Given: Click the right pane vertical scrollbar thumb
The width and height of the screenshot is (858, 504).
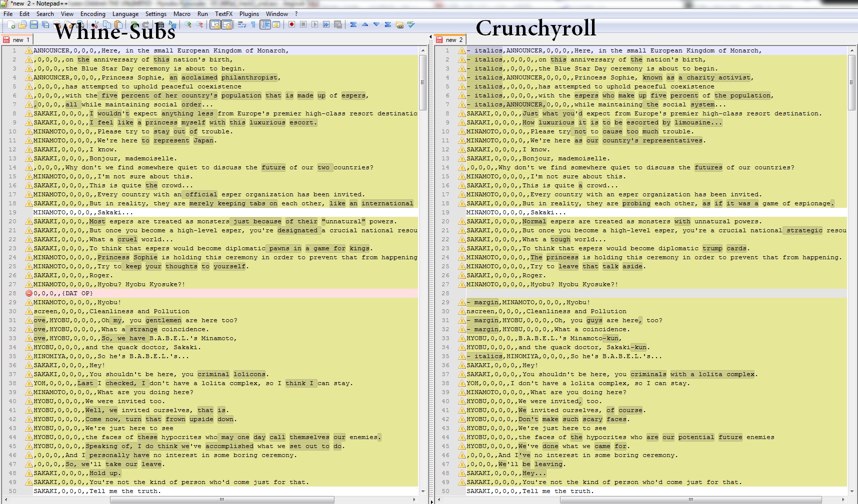Looking at the screenshot, I should click(x=852, y=82).
